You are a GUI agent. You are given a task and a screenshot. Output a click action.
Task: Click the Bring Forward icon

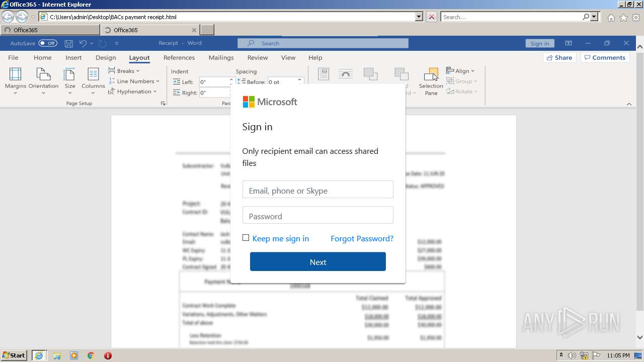pyautogui.click(x=371, y=74)
